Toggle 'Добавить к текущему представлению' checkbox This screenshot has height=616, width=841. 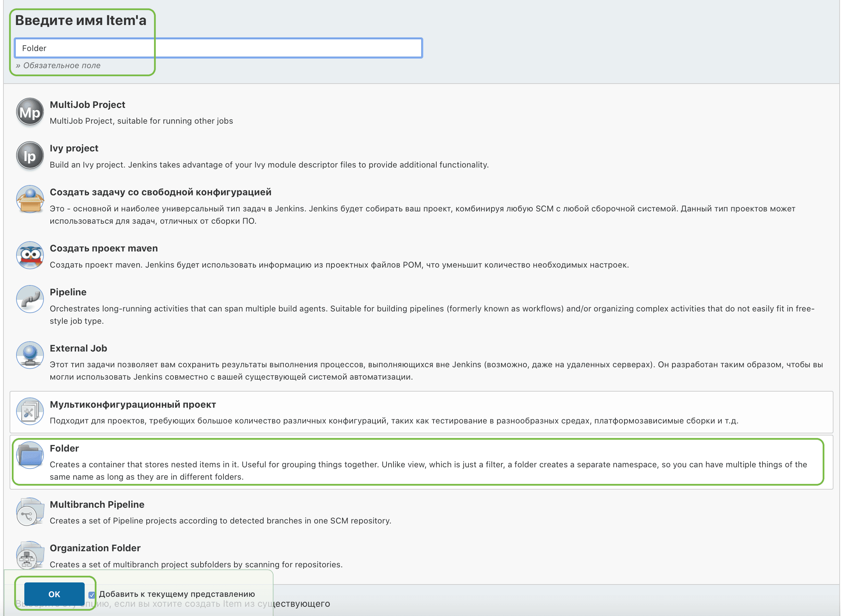(92, 595)
